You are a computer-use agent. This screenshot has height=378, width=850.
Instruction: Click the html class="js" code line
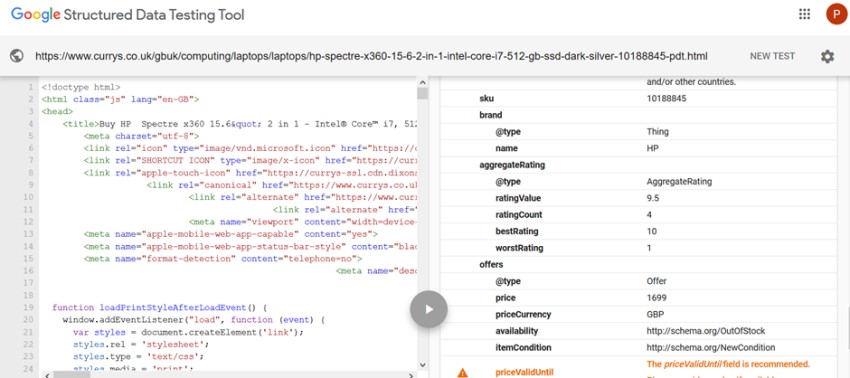pos(120,99)
